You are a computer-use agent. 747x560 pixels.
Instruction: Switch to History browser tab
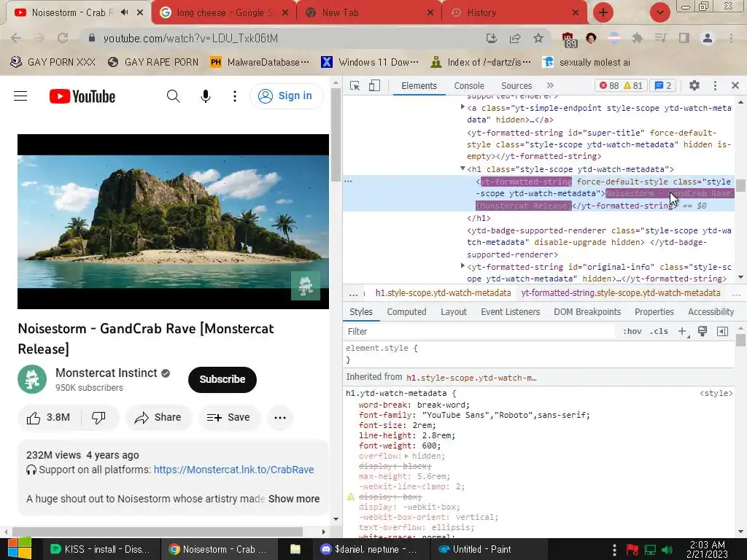pos(514,12)
